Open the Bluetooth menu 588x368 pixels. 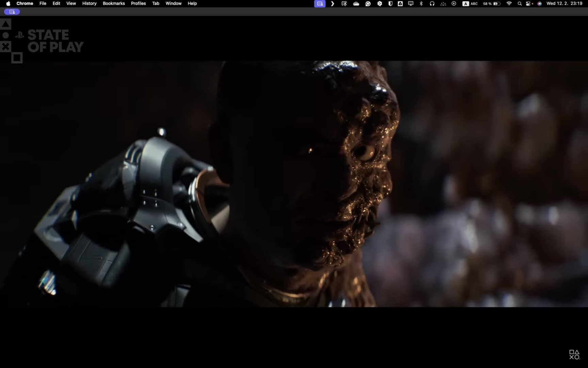[x=421, y=3]
